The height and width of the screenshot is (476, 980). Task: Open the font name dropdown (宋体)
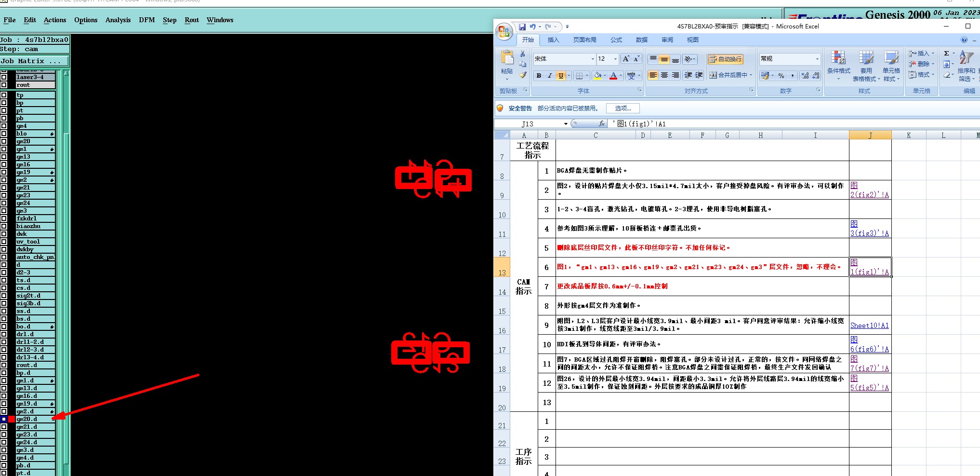593,59
